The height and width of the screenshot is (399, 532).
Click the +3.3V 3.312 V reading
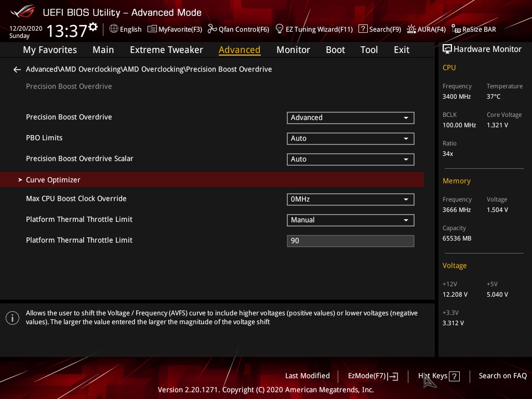pos(453,323)
